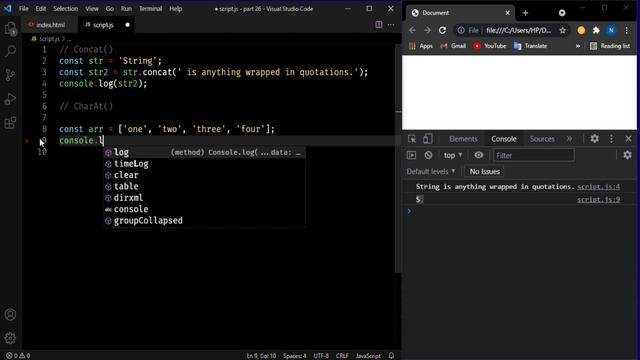Open the File menu in VS Code
The height and width of the screenshot is (360, 640).
24,9
